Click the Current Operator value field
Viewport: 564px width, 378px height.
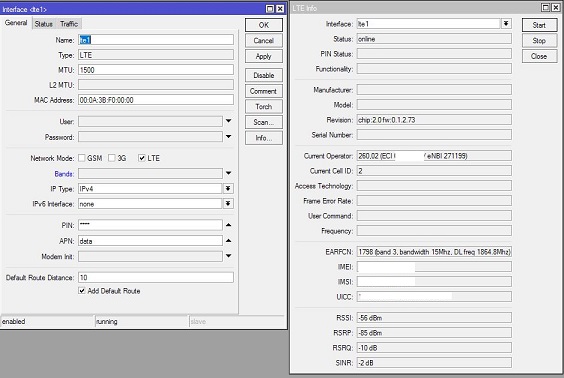(x=434, y=156)
